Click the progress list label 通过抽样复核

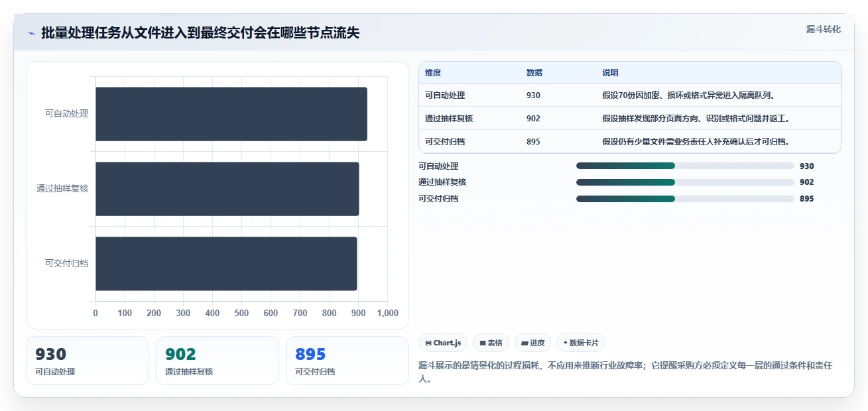tap(442, 182)
